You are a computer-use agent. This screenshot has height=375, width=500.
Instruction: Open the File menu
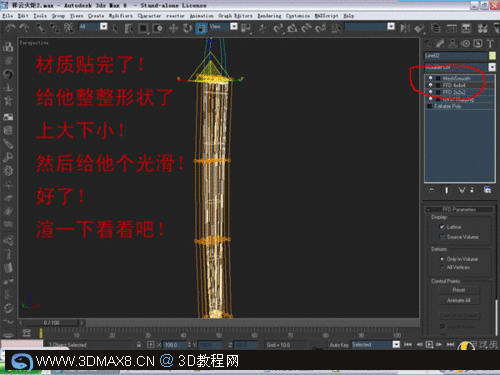pos(7,16)
